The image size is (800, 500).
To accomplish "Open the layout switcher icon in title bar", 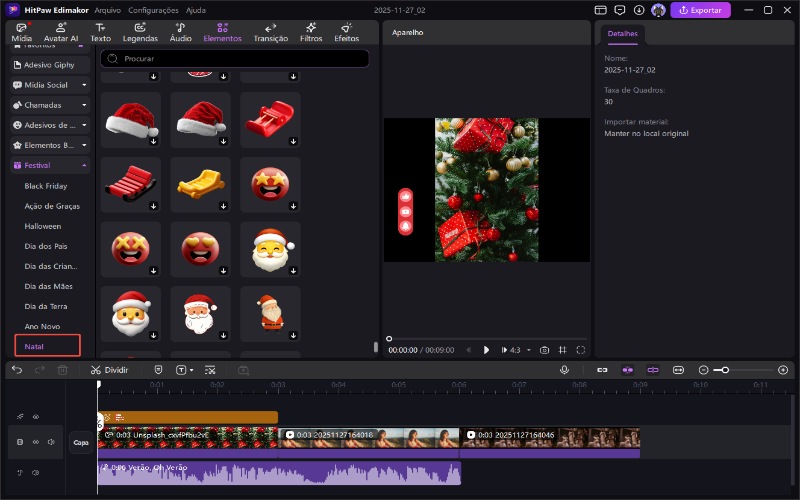I will pos(601,10).
